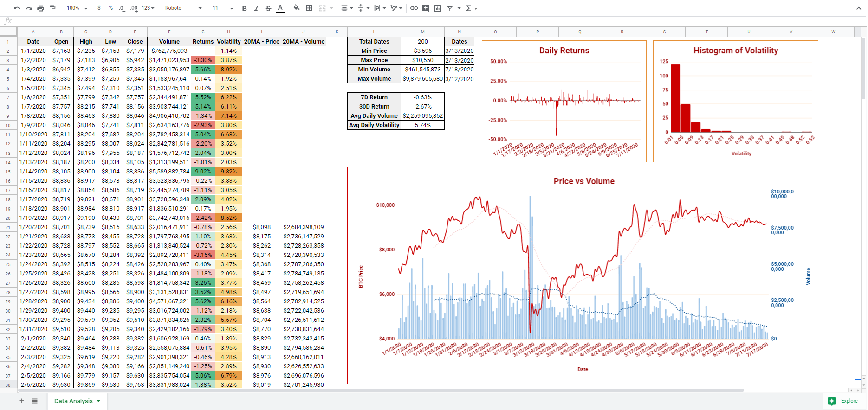The height and width of the screenshot is (410, 868).
Task: Click the Undo icon
Action: 17,8
